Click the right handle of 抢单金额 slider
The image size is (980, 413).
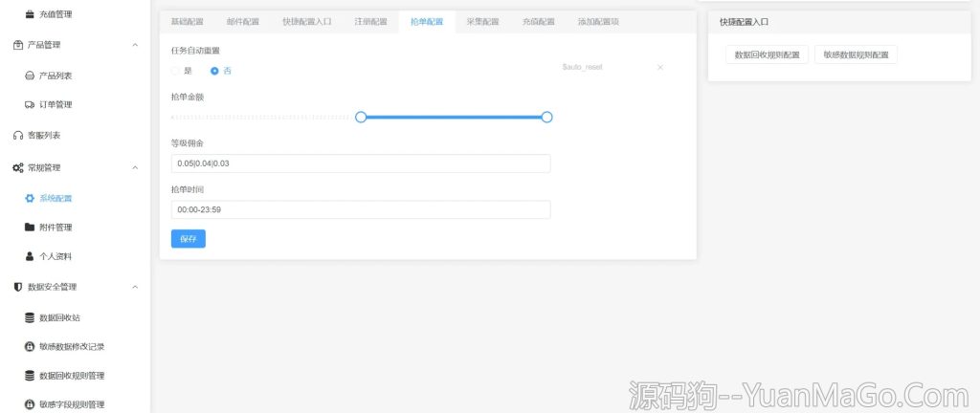coord(546,118)
